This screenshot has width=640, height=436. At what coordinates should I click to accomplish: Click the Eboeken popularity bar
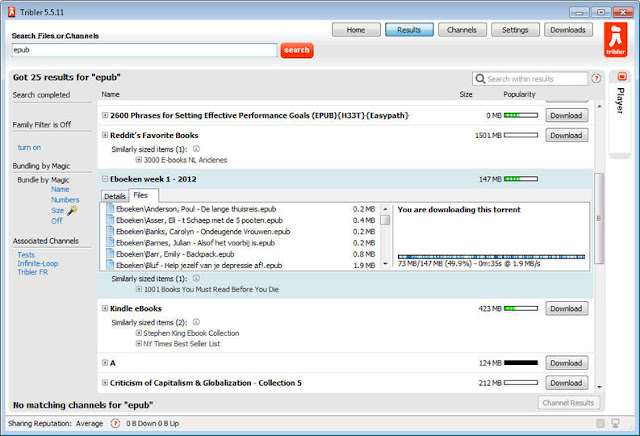pyautogui.click(x=521, y=179)
